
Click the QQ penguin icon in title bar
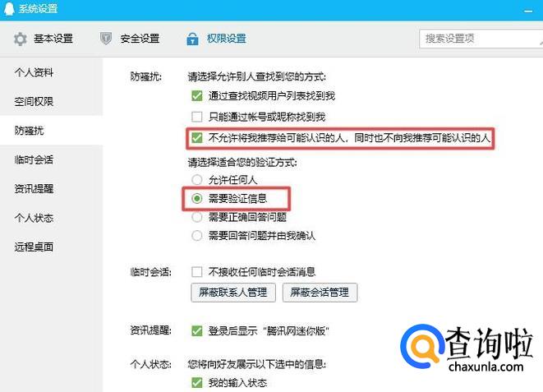[x=9, y=8]
